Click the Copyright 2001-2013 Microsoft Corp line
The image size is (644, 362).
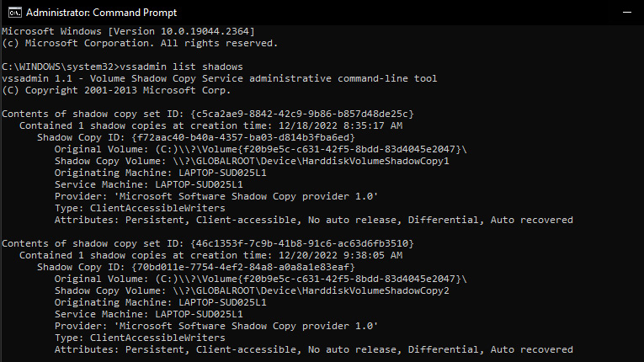coord(116,90)
